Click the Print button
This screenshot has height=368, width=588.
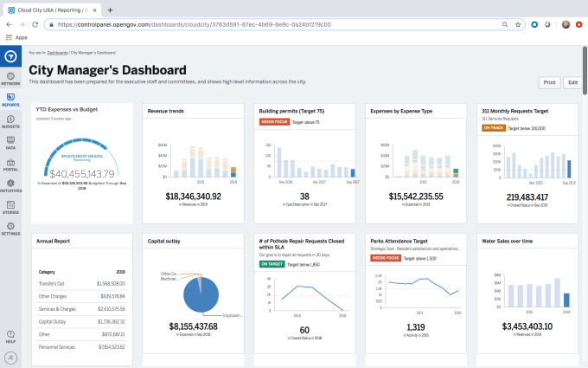click(x=549, y=82)
